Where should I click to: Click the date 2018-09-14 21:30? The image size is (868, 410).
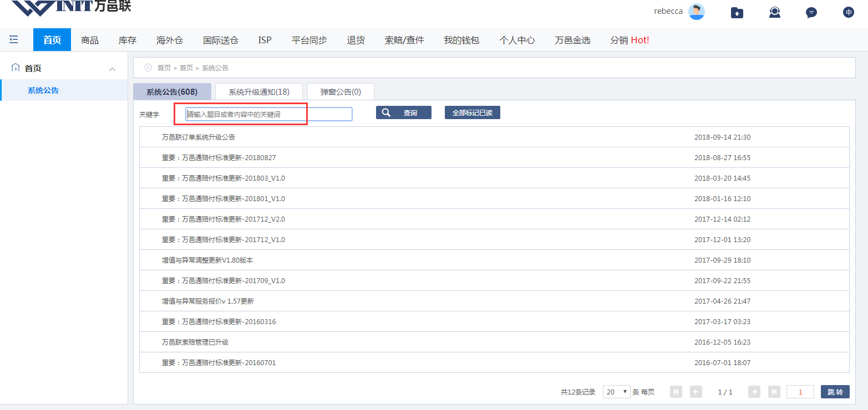722,137
